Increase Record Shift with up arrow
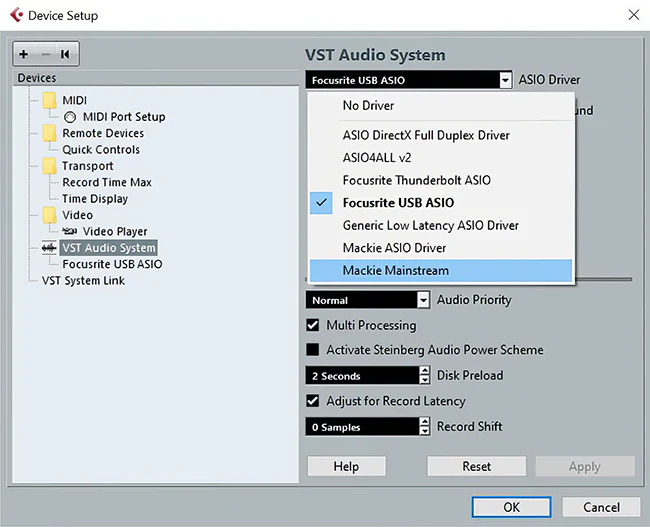 point(424,422)
